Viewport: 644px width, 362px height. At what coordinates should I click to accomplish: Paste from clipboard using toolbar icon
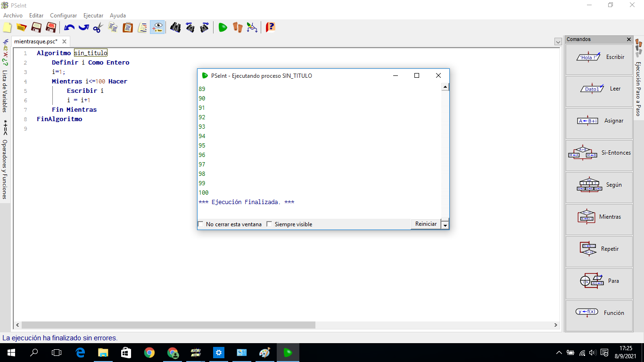click(128, 27)
